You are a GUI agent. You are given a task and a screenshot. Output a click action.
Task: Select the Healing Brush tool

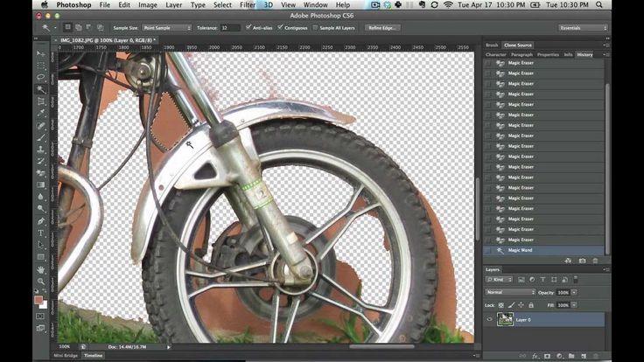click(x=40, y=126)
